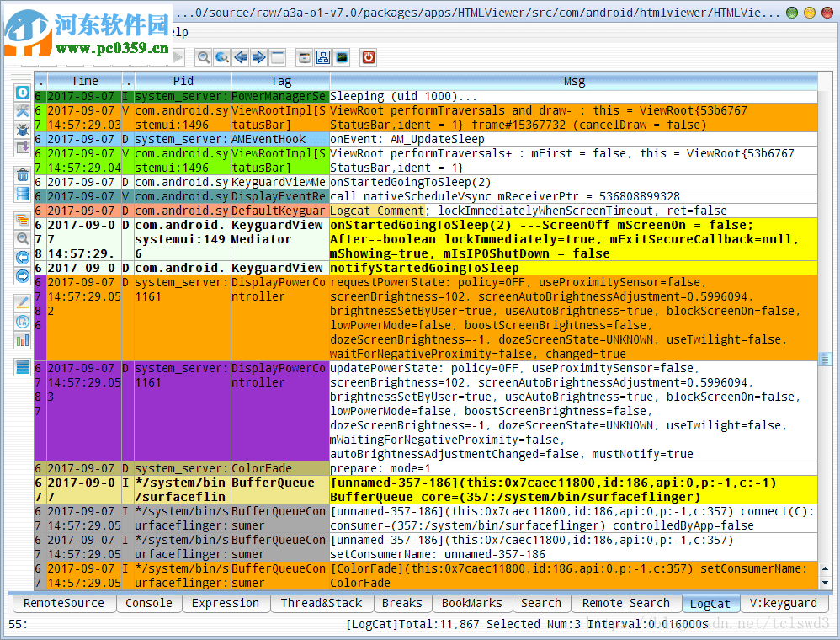840x640 pixels.
Task: Click the circular bookmark sidebar icon
Action: 23,322
